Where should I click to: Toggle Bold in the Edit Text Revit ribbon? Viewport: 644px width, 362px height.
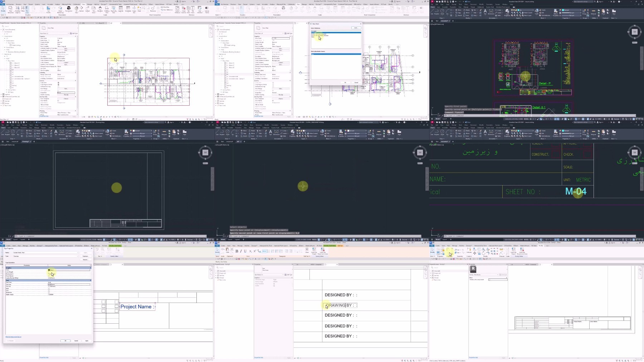coord(237,251)
